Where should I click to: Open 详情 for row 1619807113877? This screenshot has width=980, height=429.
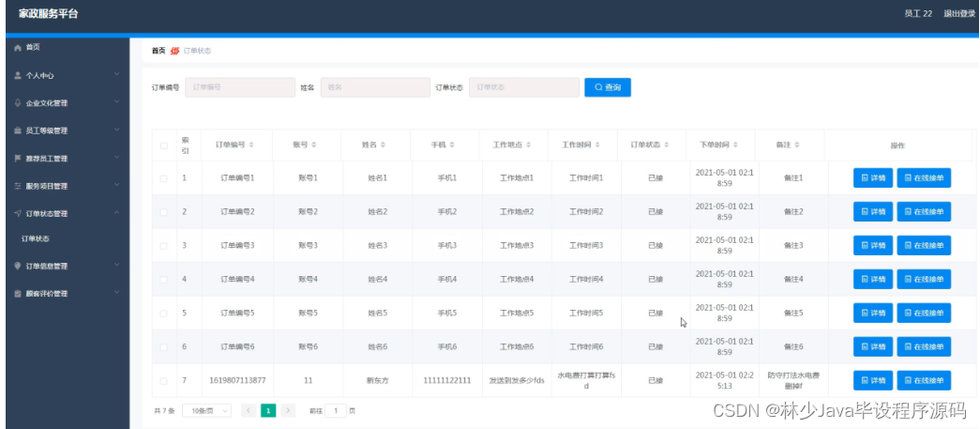click(x=873, y=380)
